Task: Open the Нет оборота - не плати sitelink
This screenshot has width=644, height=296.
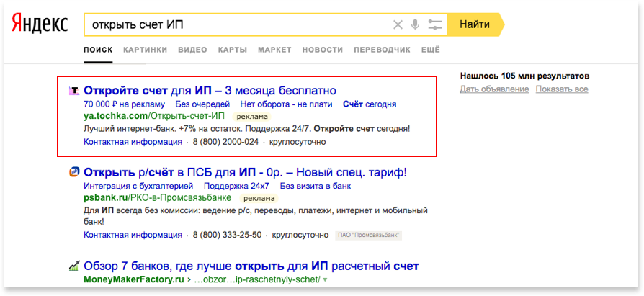Action: tap(286, 104)
